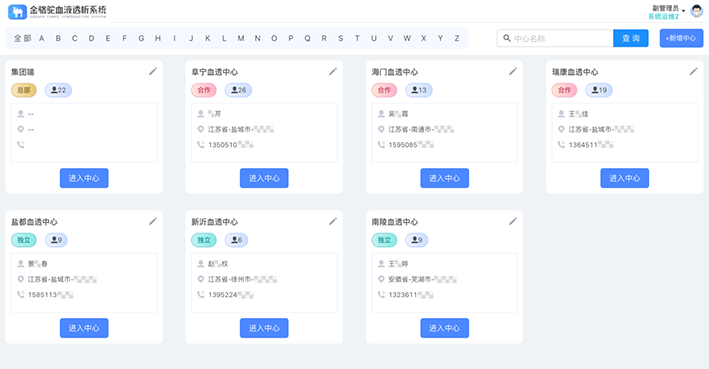
Task: Enter 阜宁血透中心 via 进入中心 button
Action: click(x=264, y=178)
